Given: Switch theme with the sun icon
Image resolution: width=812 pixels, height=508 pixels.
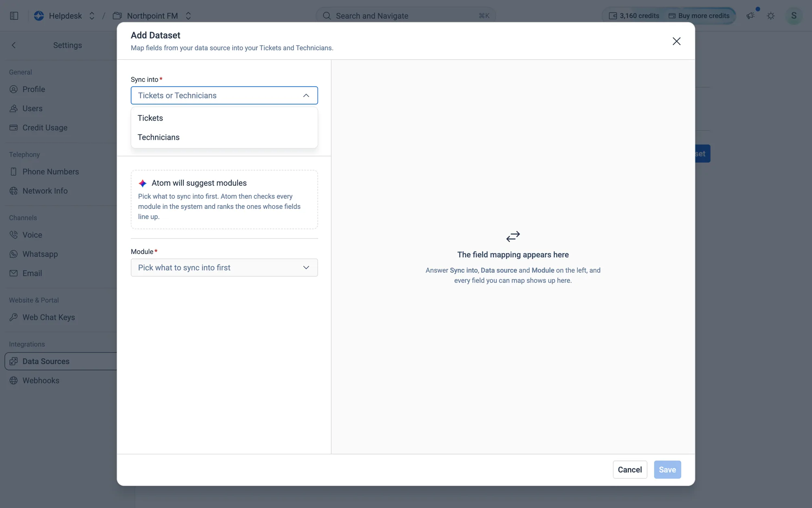Looking at the screenshot, I should (771, 16).
